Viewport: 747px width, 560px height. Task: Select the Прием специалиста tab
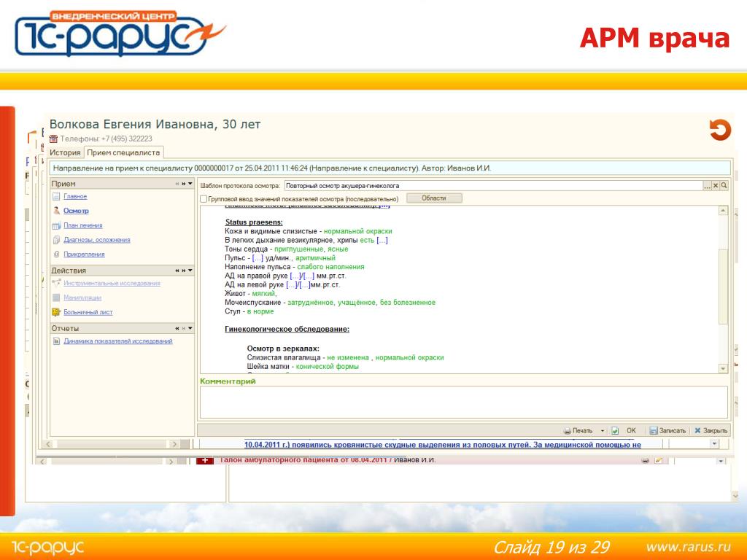123,153
